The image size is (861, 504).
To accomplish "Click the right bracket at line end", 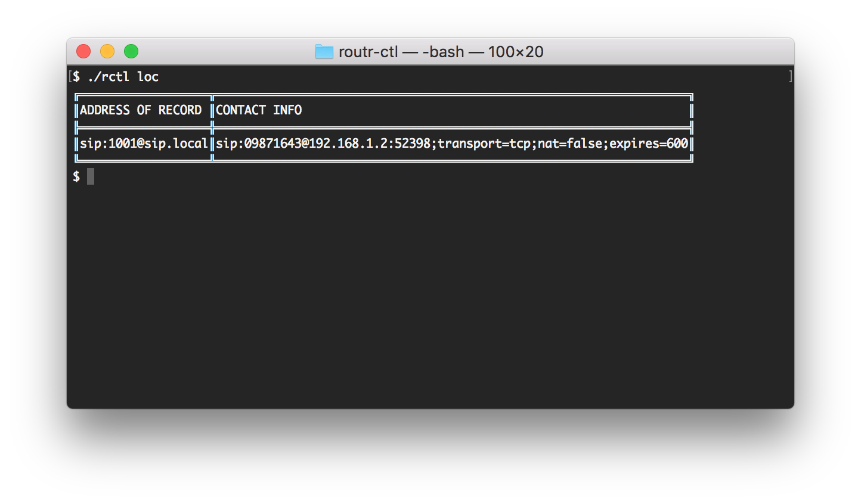I will (791, 76).
